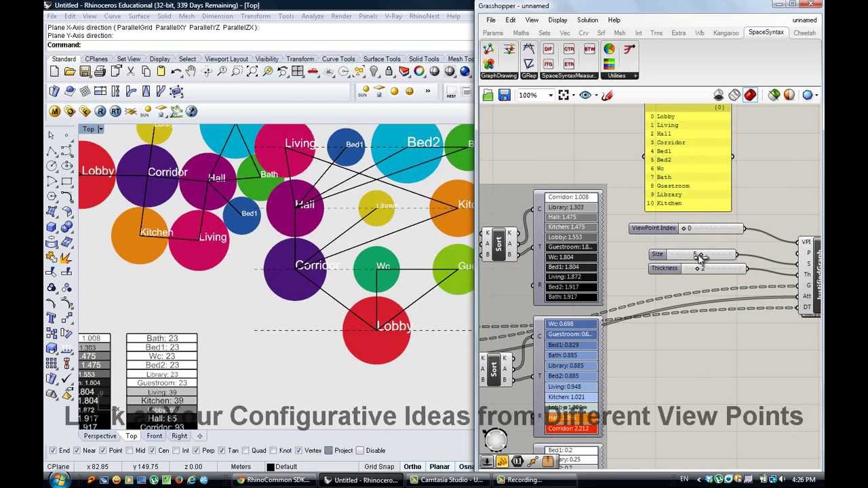Toggle Grid Snap in the status bar
The height and width of the screenshot is (488, 868).
(x=379, y=466)
